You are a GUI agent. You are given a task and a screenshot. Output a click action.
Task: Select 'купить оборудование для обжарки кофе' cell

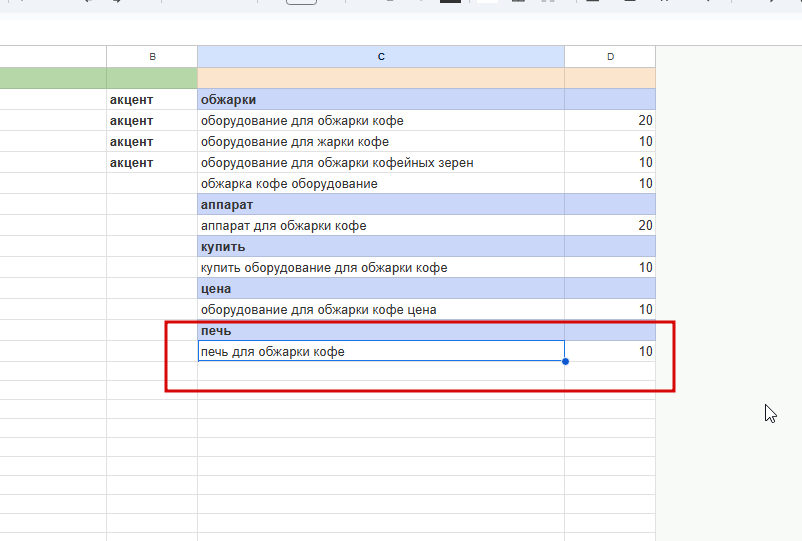point(381,267)
